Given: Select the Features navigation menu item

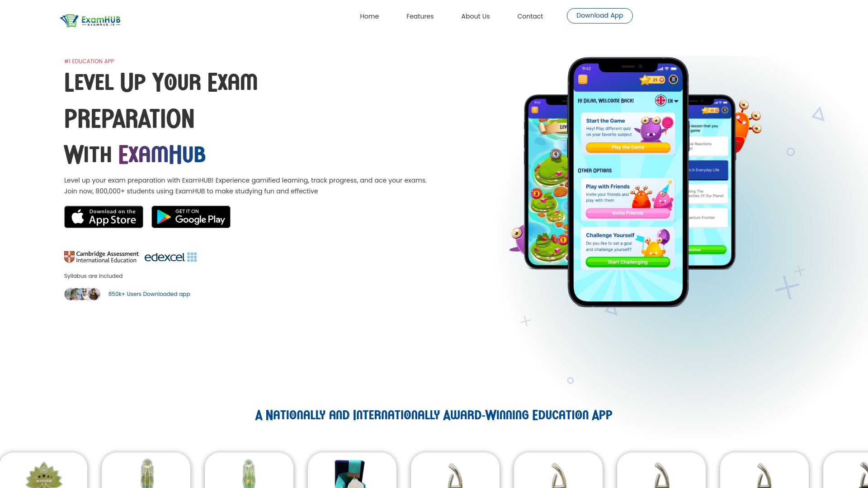Looking at the screenshot, I should coord(420,16).
